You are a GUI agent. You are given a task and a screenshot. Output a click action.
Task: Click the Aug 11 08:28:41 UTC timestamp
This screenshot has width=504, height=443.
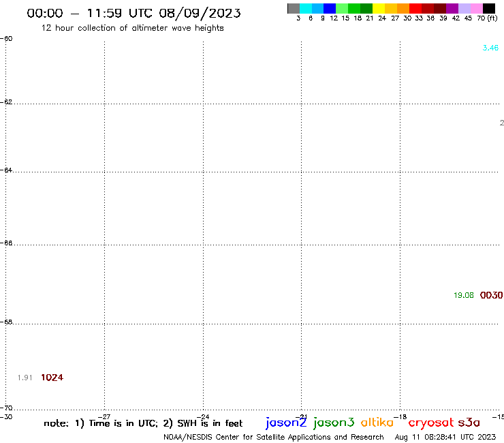[x=445, y=438]
